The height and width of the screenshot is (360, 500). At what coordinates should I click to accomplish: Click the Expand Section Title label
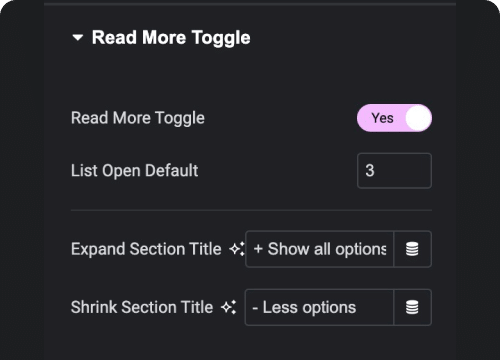pos(146,249)
